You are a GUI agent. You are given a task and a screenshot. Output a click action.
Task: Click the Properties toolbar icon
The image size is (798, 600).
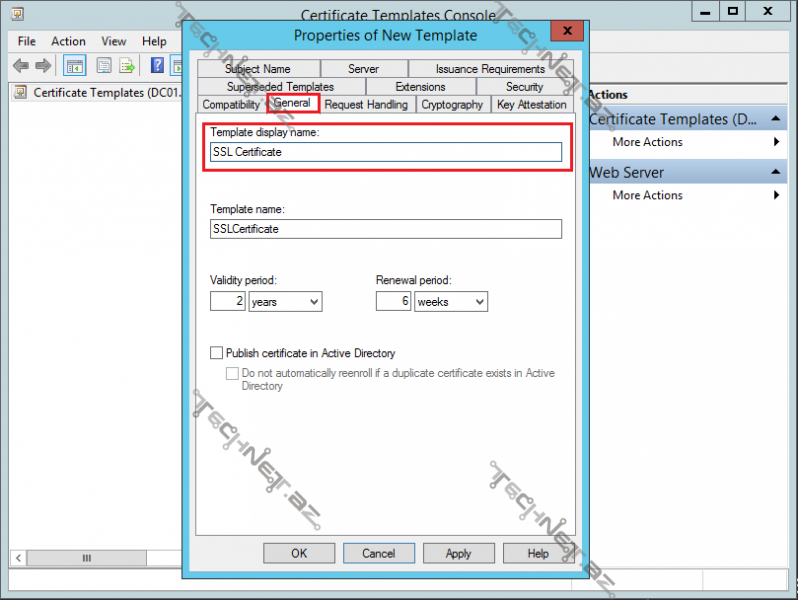tap(104, 66)
